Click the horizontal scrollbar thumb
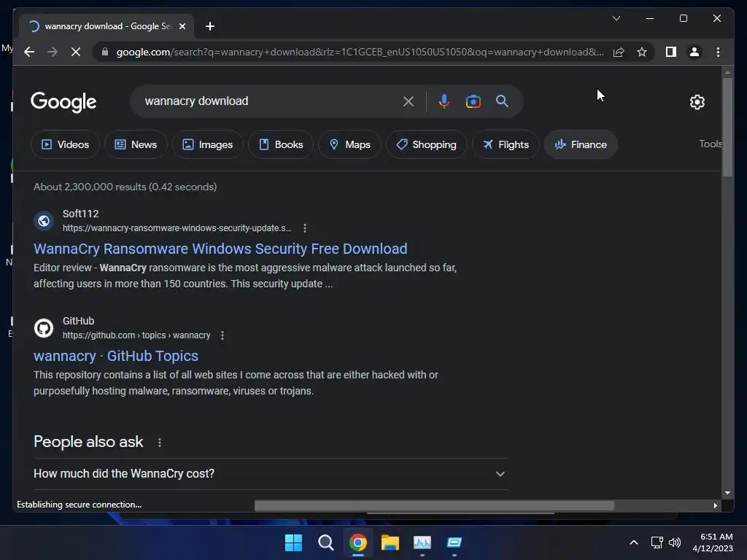This screenshot has height=560, width=747. tap(434, 505)
